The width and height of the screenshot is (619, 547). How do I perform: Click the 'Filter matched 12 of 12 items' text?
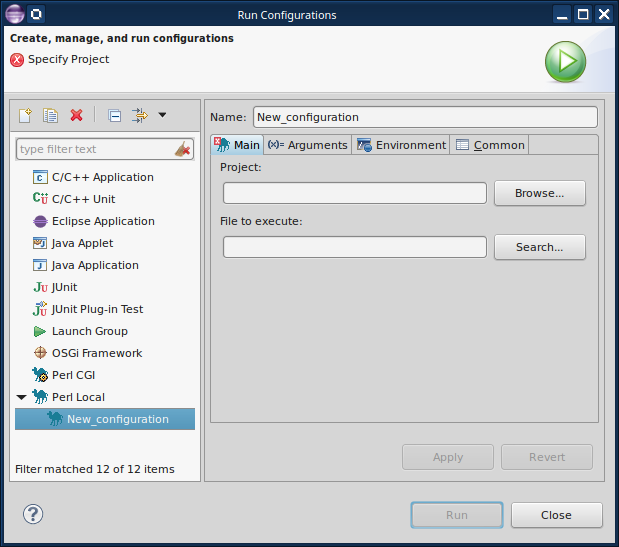coord(95,469)
